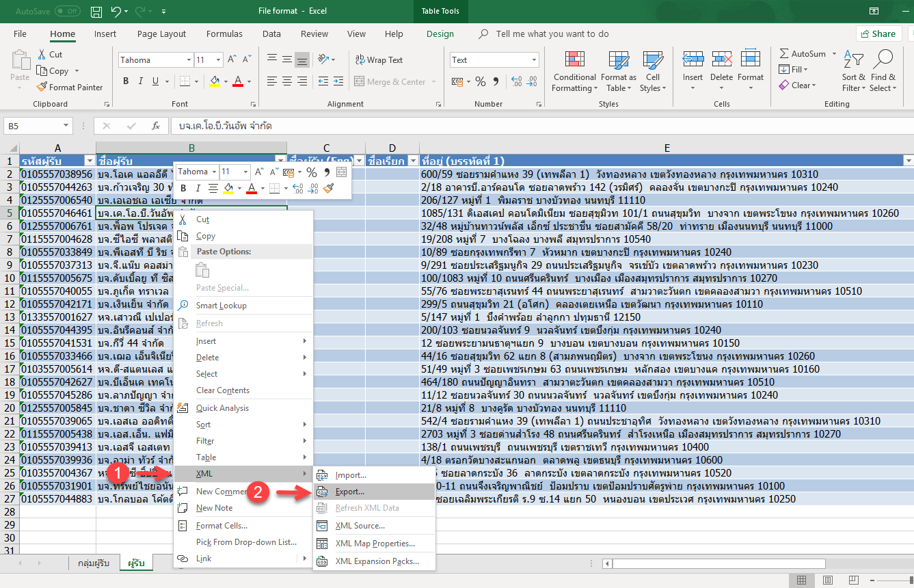Screen dimensions: 914x588
Task: Click the mini toolbar Format Painter brush
Action: (x=329, y=188)
